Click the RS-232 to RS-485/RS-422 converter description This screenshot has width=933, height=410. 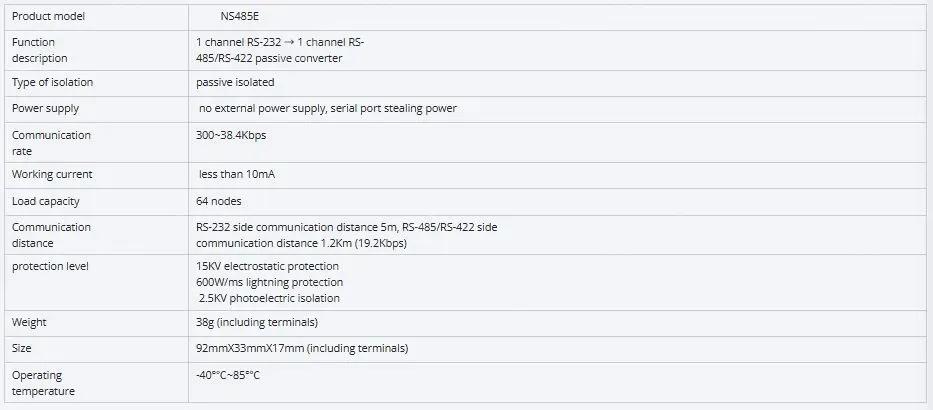(x=283, y=50)
